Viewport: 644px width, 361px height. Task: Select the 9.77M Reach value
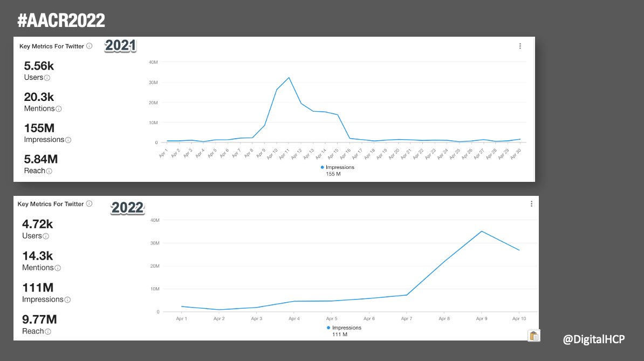(39, 319)
